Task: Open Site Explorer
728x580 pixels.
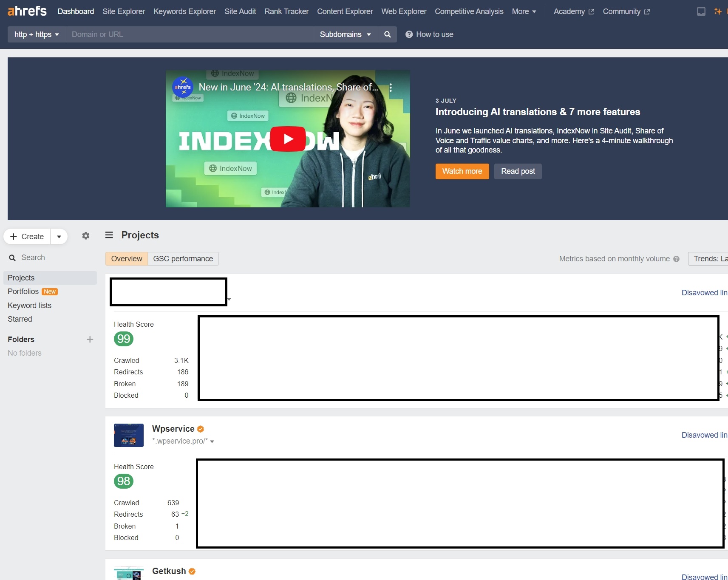Action: [x=124, y=11]
